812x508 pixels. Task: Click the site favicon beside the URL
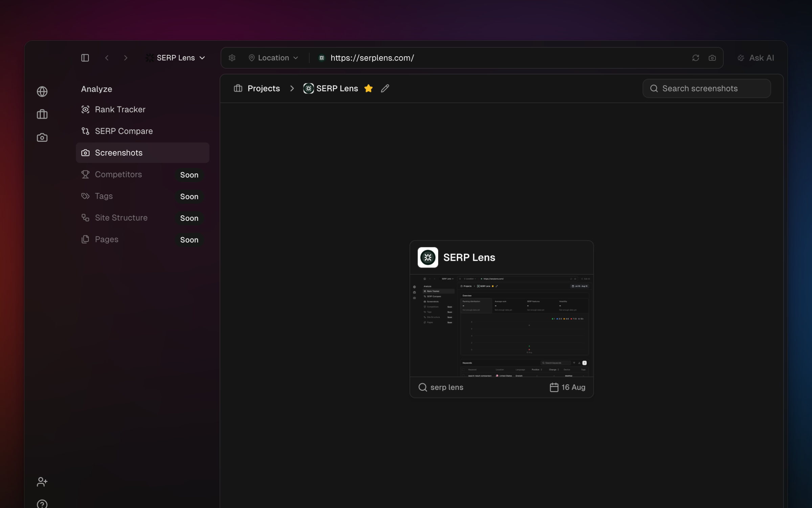pos(322,58)
